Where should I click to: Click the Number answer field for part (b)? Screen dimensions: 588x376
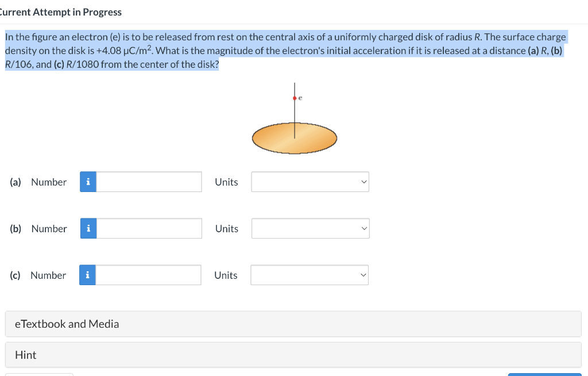(148, 228)
